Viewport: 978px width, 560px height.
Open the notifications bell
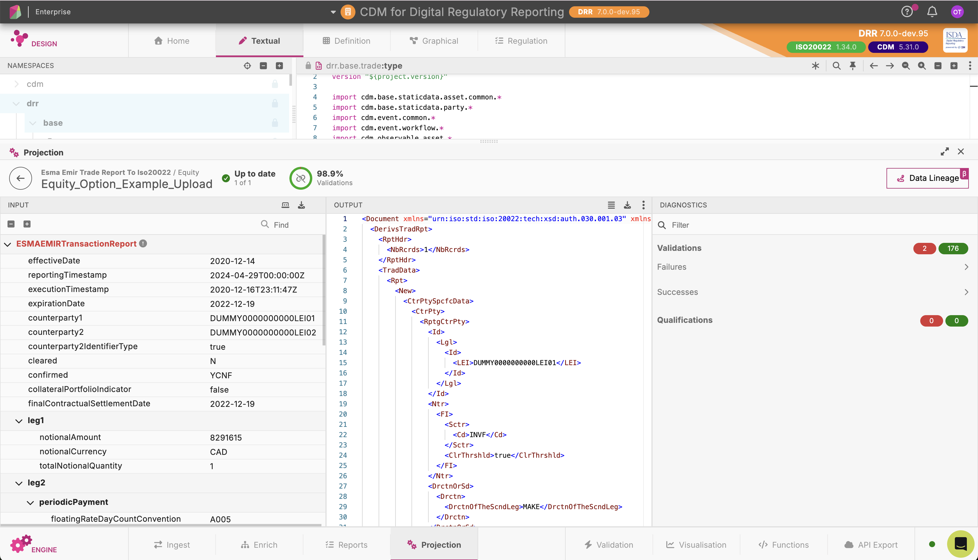point(932,12)
